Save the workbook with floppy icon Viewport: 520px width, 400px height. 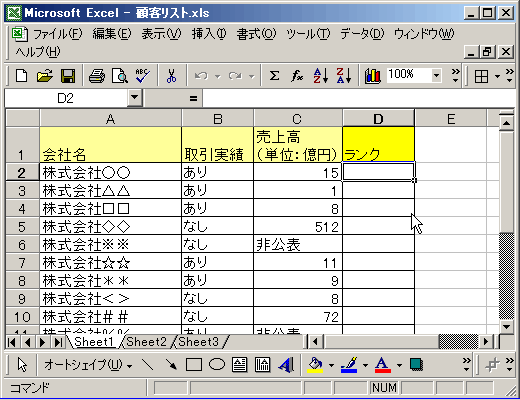68,76
